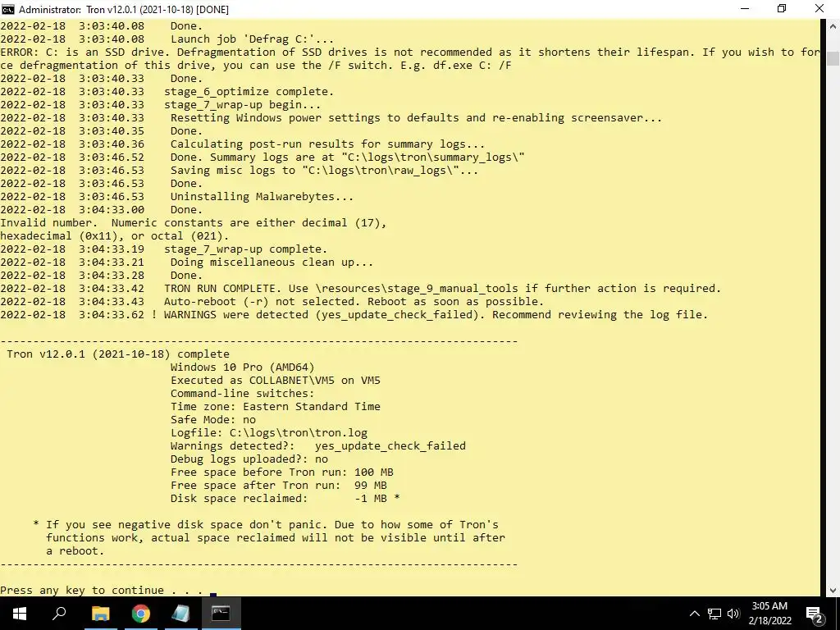This screenshot has height=630, width=840.
Task: Click 'ERROR: C: is an SSD drive' line
Action: click(x=410, y=58)
